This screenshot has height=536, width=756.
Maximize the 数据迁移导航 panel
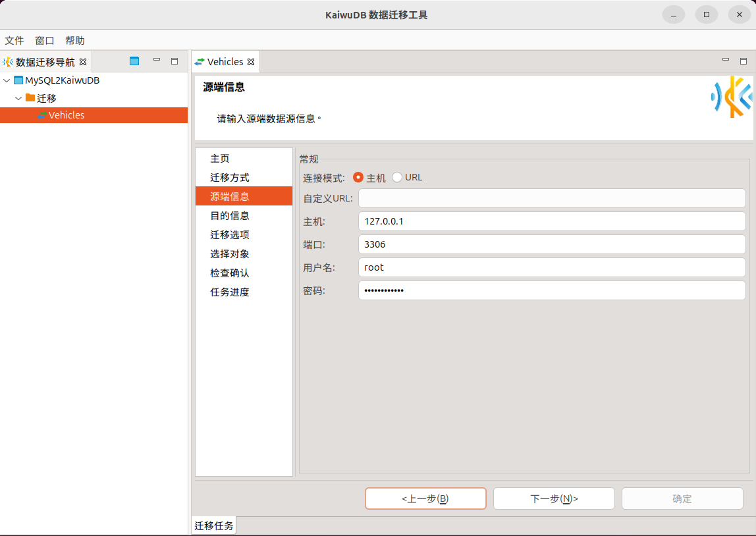click(175, 61)
